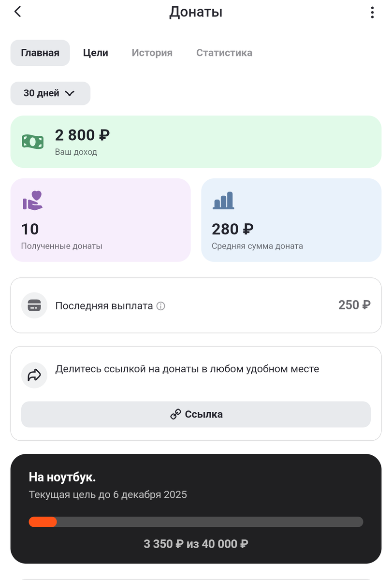
Task: Tap the blue bar chart icon
Action: (x=223, y=201)
